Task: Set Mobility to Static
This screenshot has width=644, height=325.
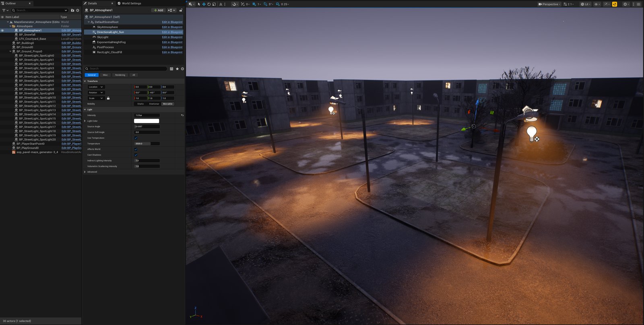Action: tap(140, 104)
